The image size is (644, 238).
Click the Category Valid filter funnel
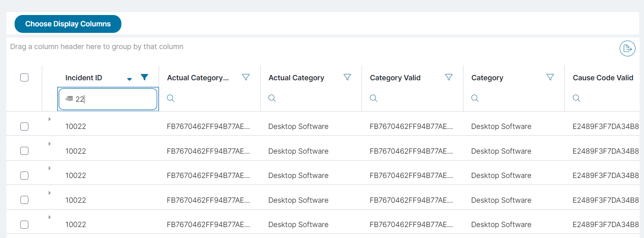[449, 77]
